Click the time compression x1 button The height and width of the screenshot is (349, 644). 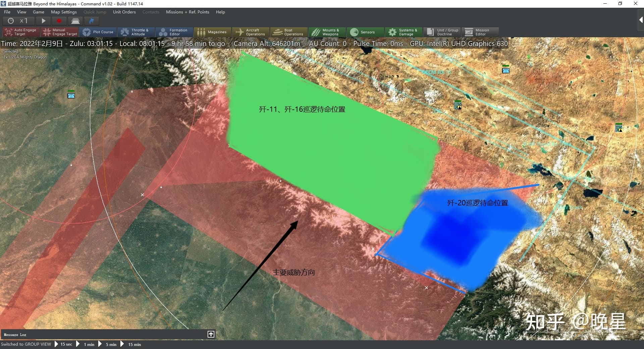(x=18, y=21)
